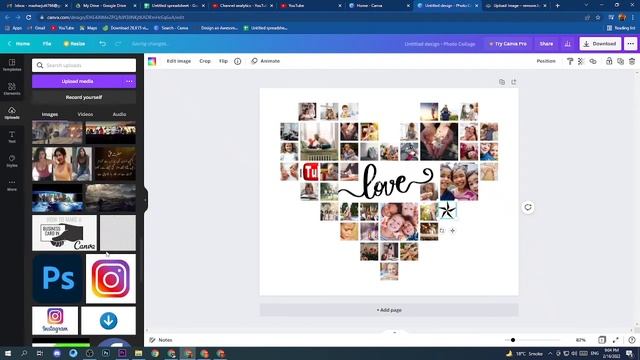
Task: Open Upload media options ellipsis
Action: tap(129, 81)
